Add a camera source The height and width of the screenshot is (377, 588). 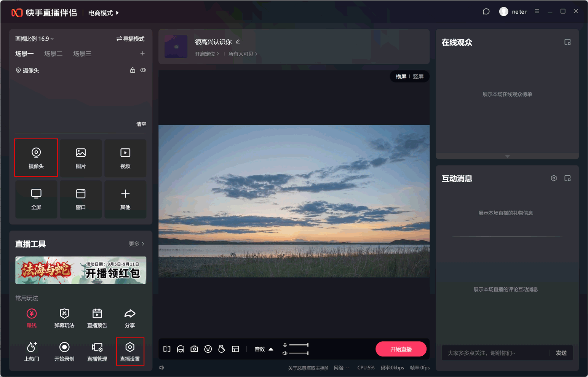pos(36,158)
